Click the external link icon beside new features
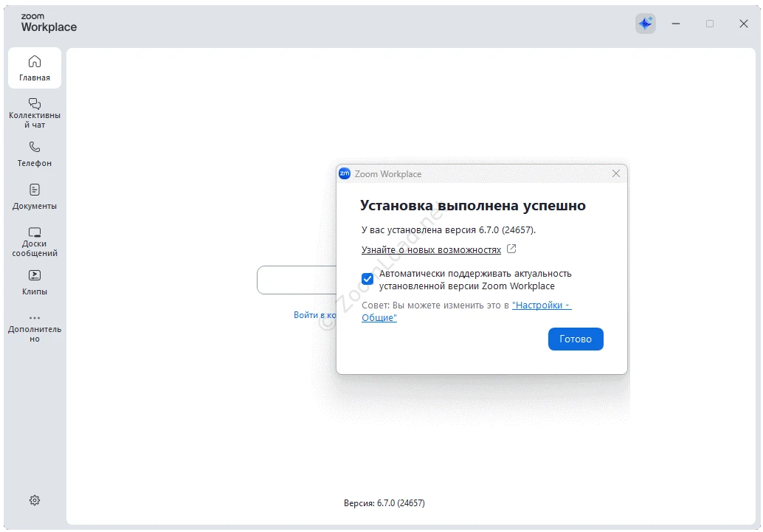Screen dimensions: 763x532 coord(511,249)
